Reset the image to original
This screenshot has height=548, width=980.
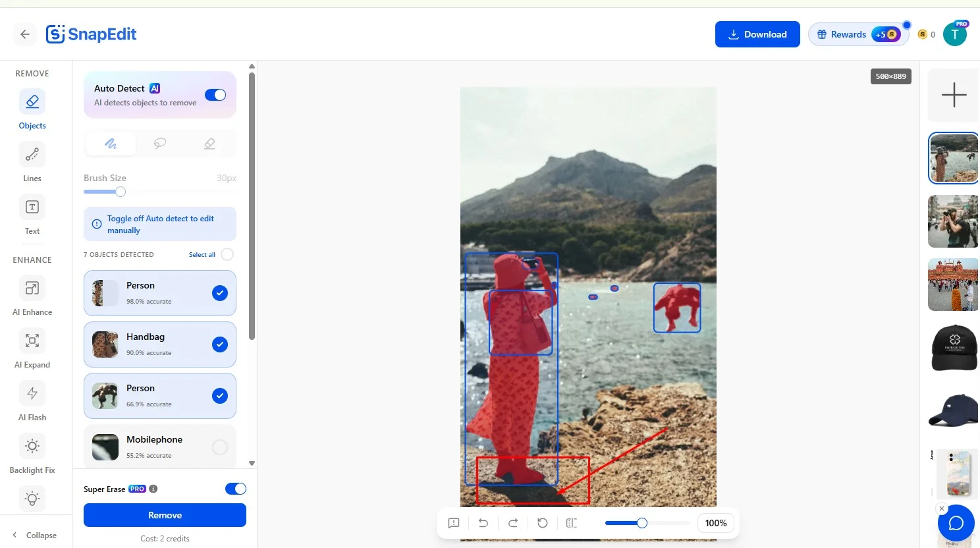point(543,523)
